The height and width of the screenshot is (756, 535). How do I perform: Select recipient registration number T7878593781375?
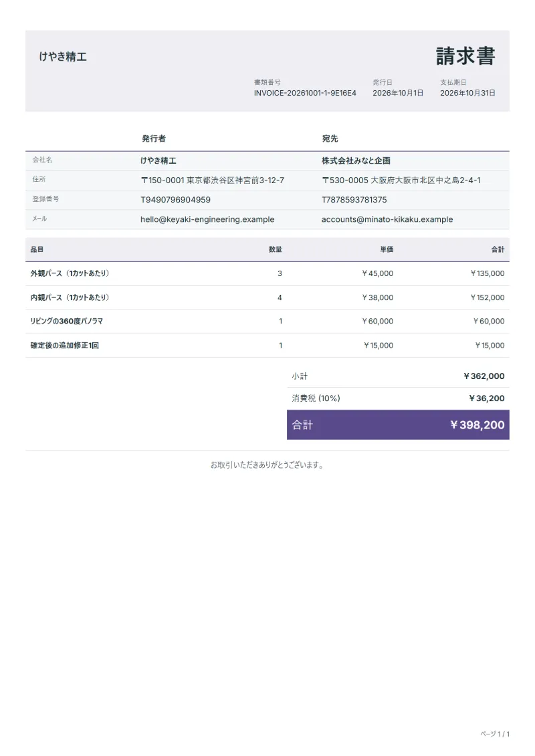(x=354, y=200)
